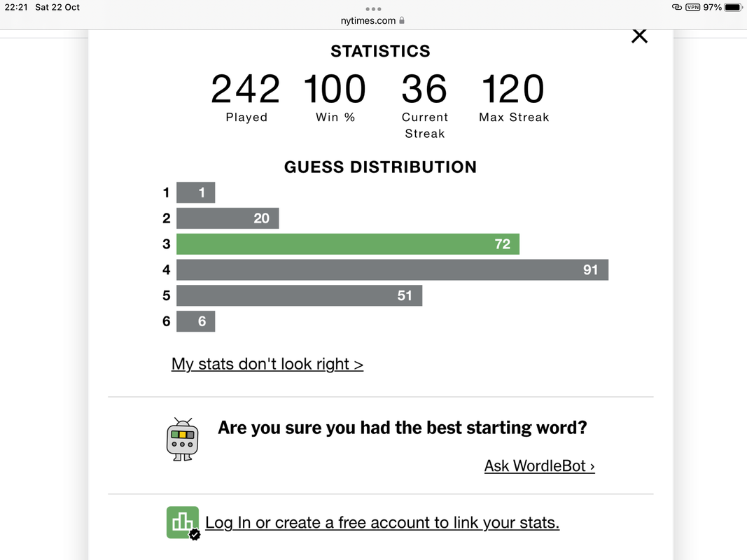Click the 'Log In or create a free account' link
Screen dimensions: 747x560
(x=382, y=523)
